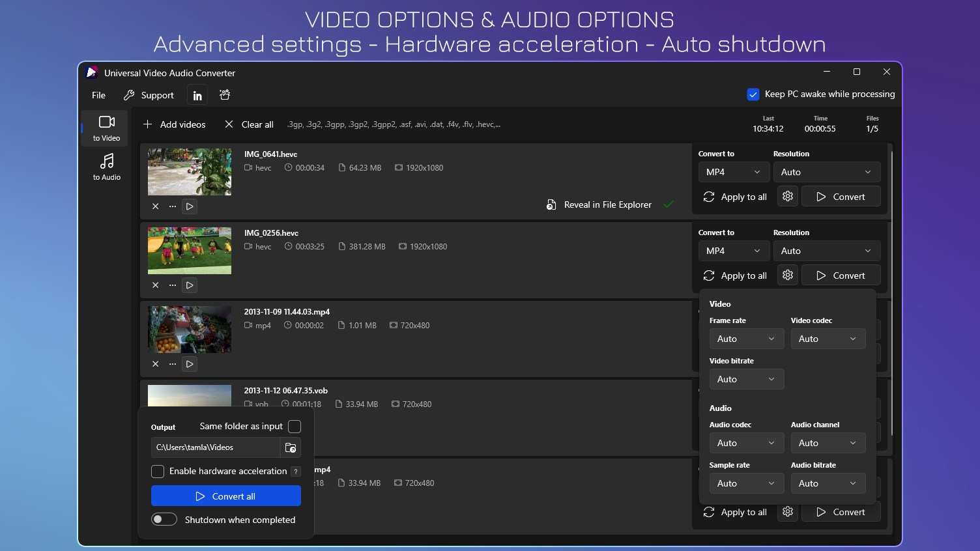The width and height of the screenshot is (980, 551).
Task: Open the LinkedIn icon link
Action: pyautogui.click(x=197, y=95)
